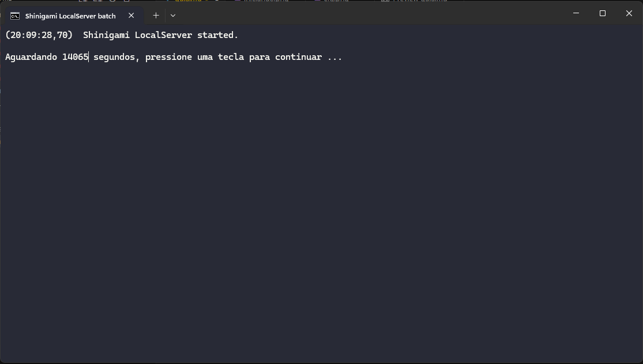This screenshot has height=364, width=643.
Task: Click the word continuar in the wait message
Action: pyautogui.click(x=298, y=57)
